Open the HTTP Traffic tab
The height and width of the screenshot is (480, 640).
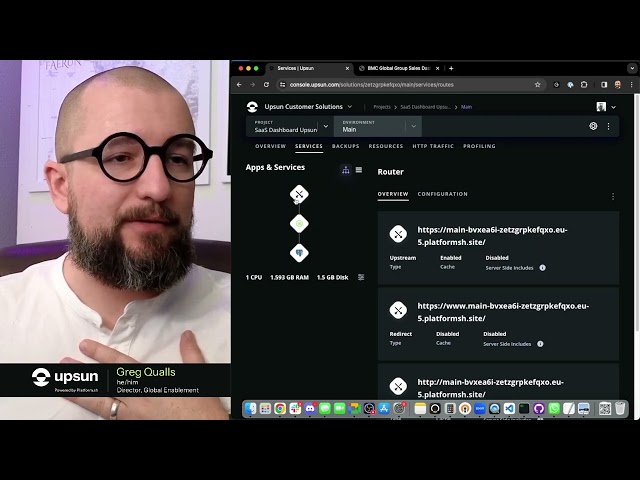coord(433,146)
